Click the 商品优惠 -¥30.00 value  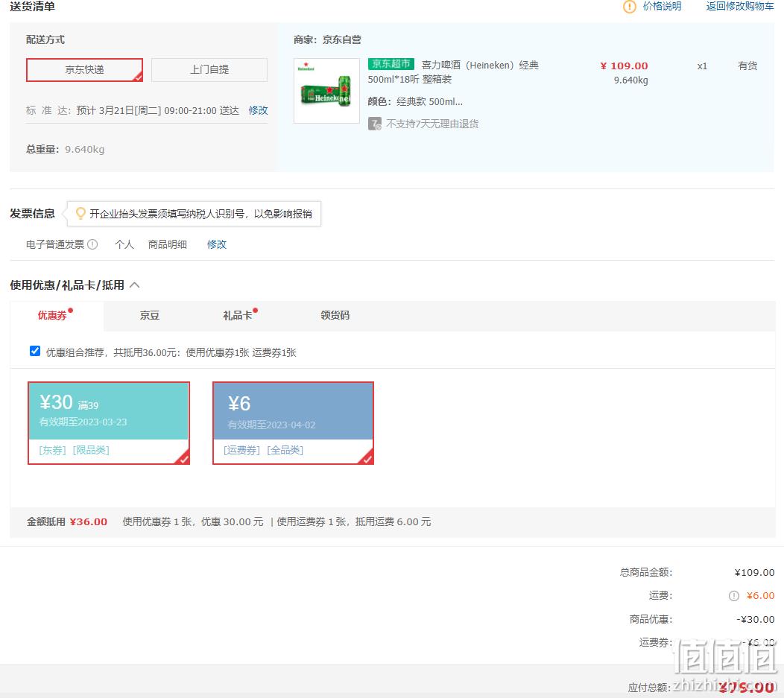755,619
